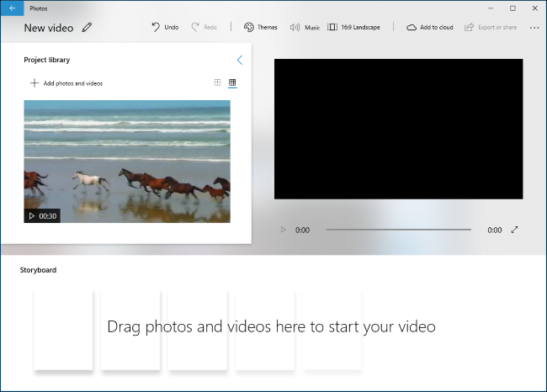Open the three-dots more options menu

click(534, 27)
